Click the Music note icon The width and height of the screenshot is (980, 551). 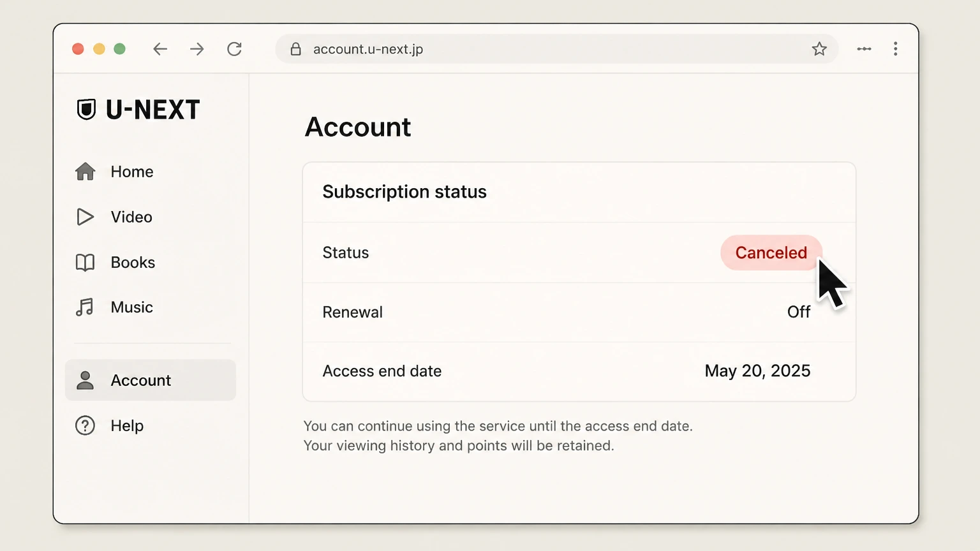(85, 307)
